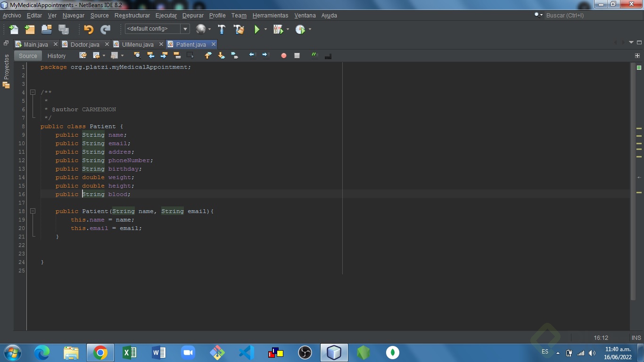Image resolution: width=644 pixels, height=362 pixels.
Task: Click the New Project icon
Action: tap(30, 29)
